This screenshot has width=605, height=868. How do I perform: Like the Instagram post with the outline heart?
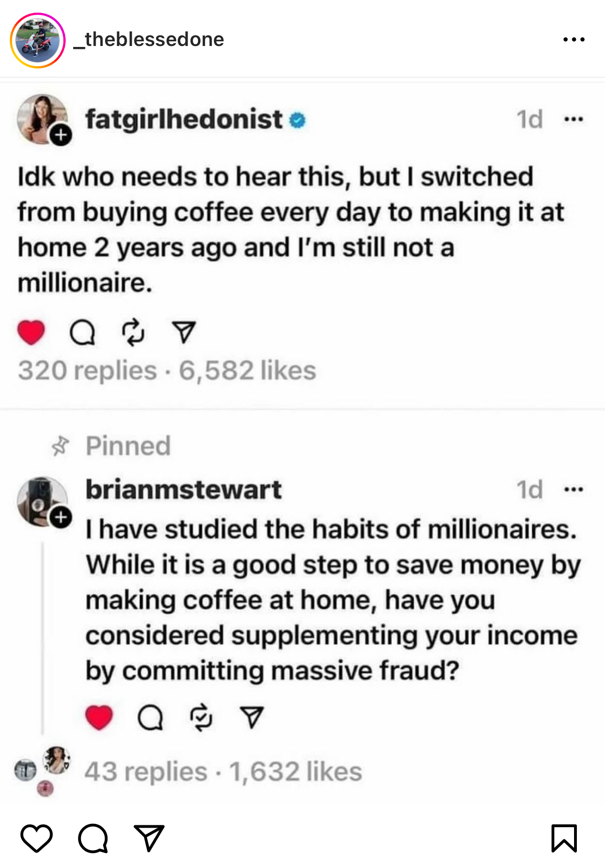coord(37,838)
